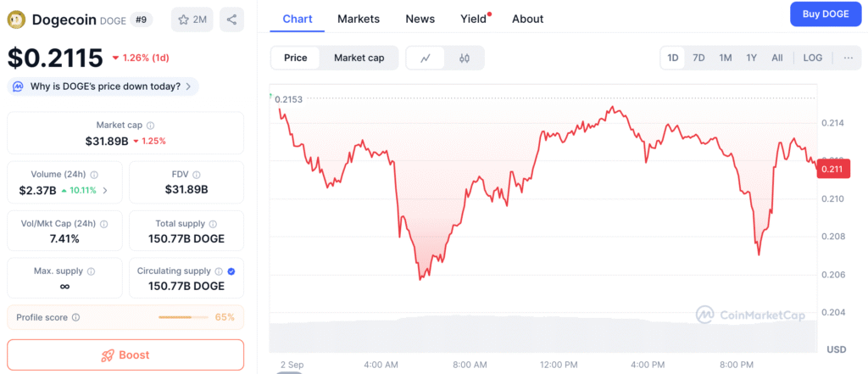Select the candlestick chart icon
Screen dimensions: 868x374
point(465,59)
